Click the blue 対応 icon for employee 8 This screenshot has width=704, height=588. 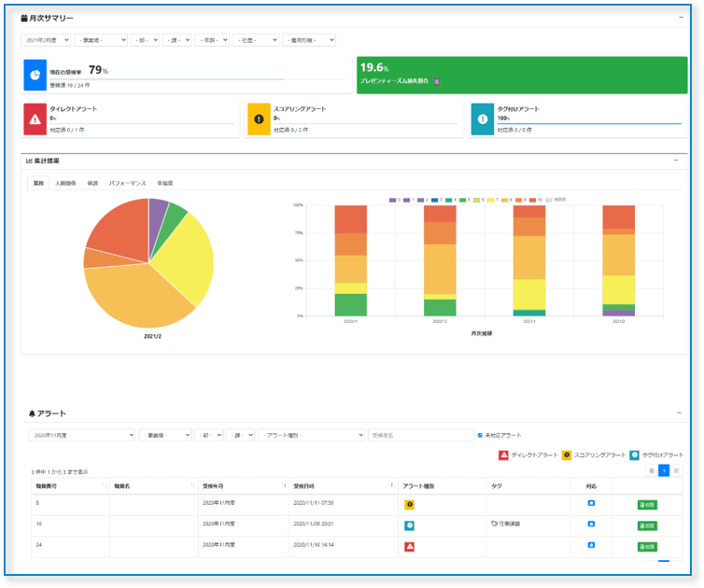591,503
